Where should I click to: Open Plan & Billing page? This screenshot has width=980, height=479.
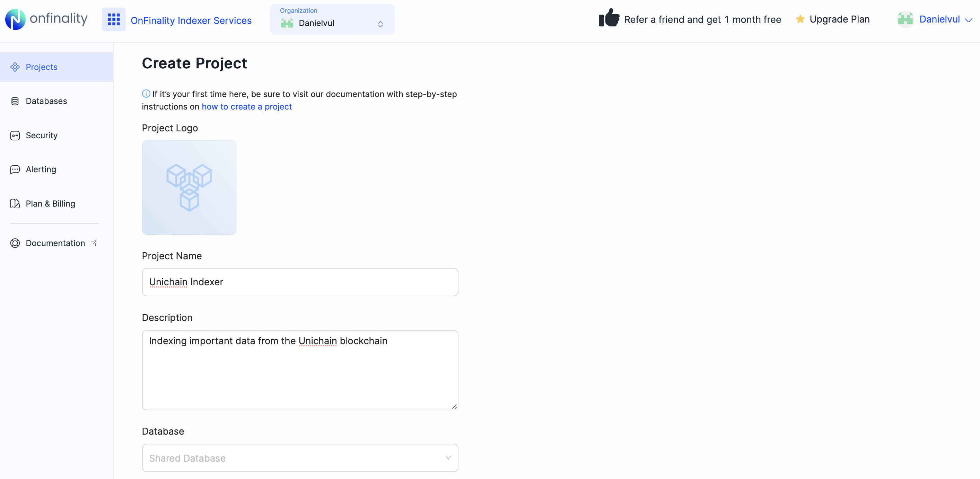pyautogui.click(x=50, y=203)
